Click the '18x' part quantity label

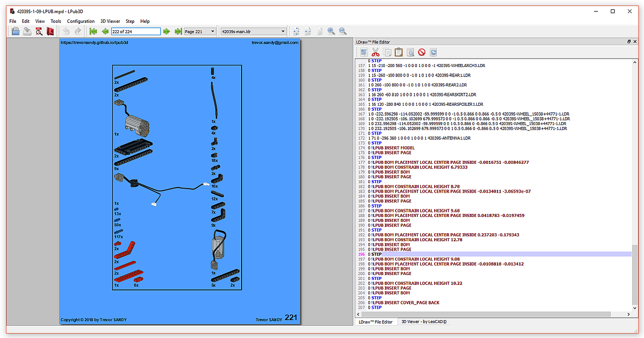[215, 160]
